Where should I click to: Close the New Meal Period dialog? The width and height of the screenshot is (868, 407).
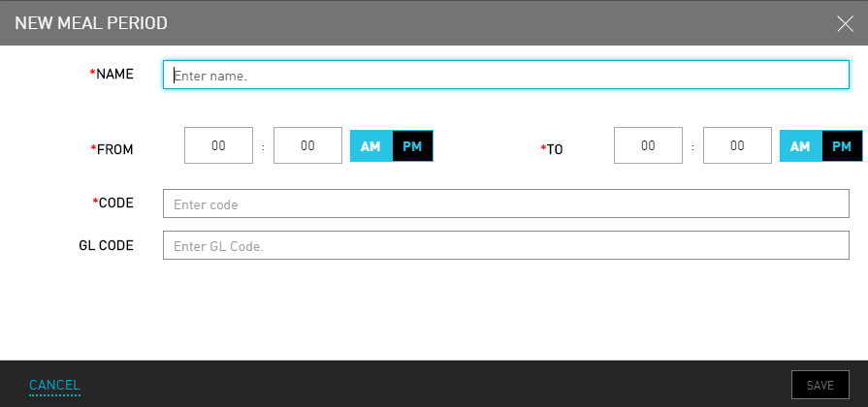coord(845,23)
